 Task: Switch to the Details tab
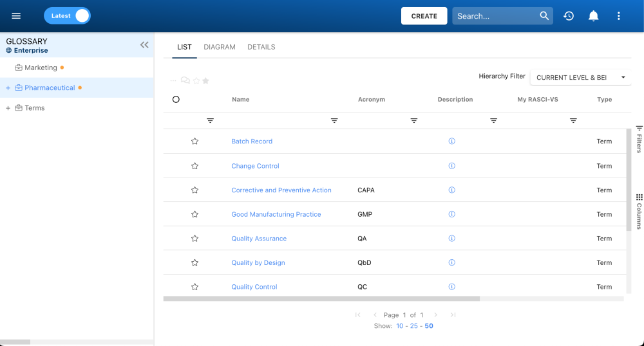coord(261,47)
